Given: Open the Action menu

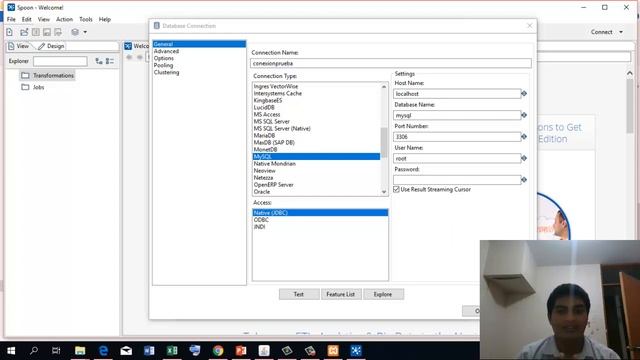Looking at the screenshot, I should tap(64, 19).
